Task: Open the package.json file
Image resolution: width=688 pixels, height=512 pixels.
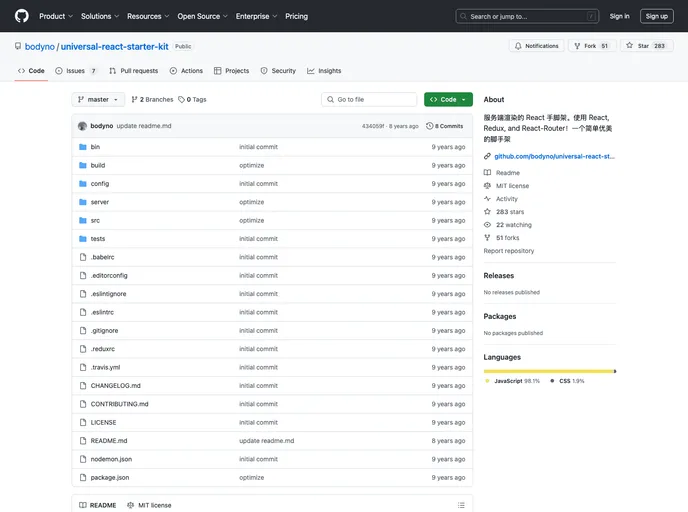Action: (110, 477)
